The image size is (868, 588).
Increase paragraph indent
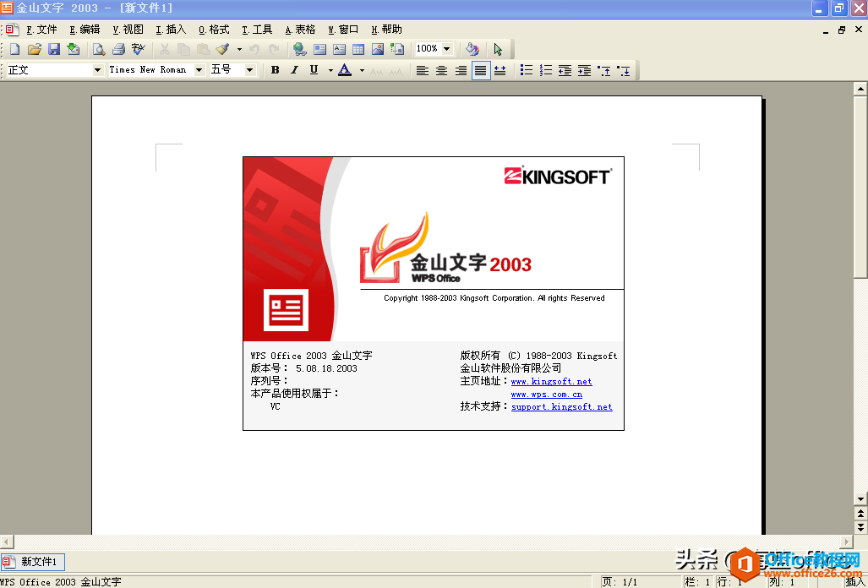pyautogui.click(x=584, y=70)
